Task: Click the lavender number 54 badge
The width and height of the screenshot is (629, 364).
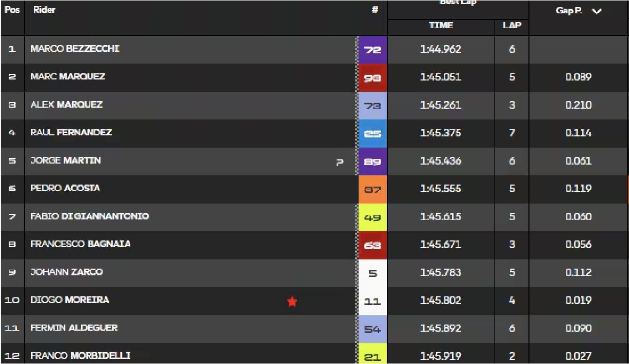Action: coord(373,329)
